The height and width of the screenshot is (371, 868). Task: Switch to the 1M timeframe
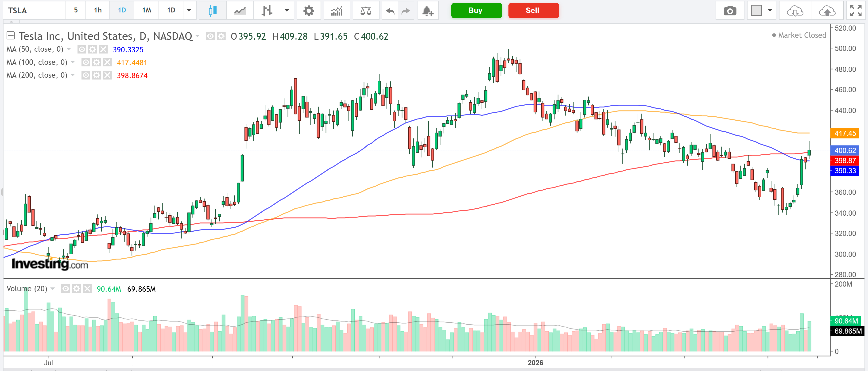coord(146,10)
